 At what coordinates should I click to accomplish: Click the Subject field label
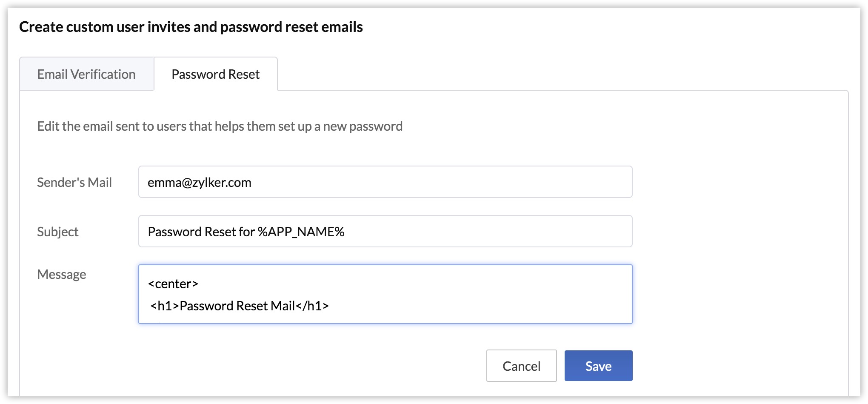tap(58, 232)
